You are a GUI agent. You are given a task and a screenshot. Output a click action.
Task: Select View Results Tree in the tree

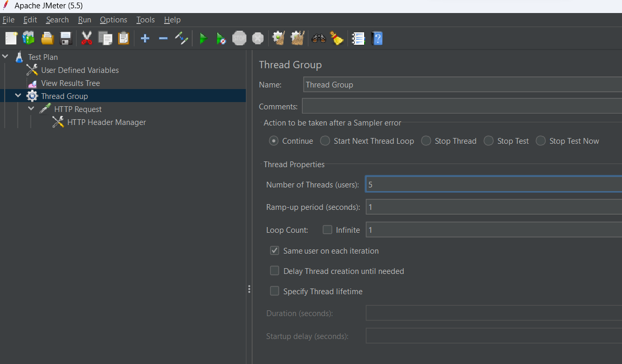point(70,83)
